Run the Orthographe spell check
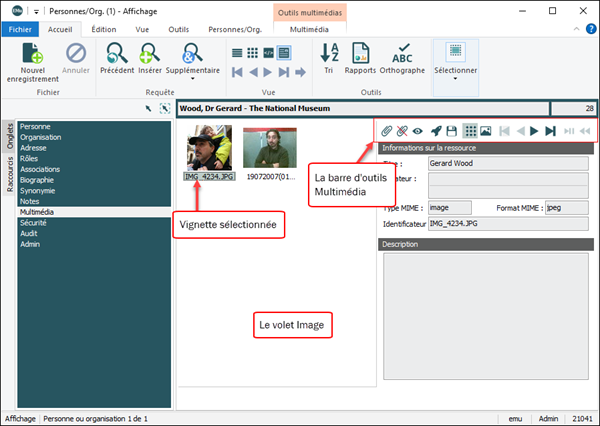 click(x=403, y=54)
